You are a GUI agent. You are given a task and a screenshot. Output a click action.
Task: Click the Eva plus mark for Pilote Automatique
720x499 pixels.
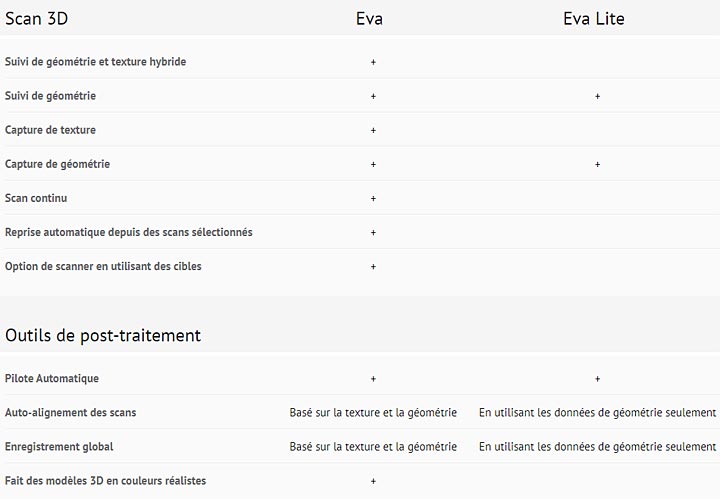[373, 379]
